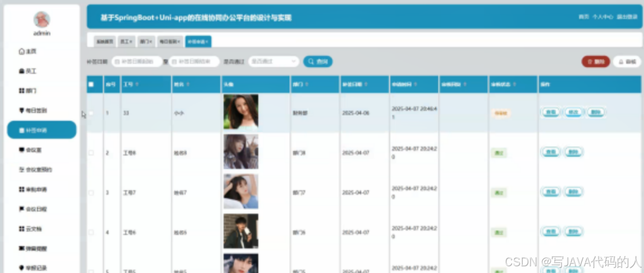Switch to the 部门 tab

click(146, 41)
